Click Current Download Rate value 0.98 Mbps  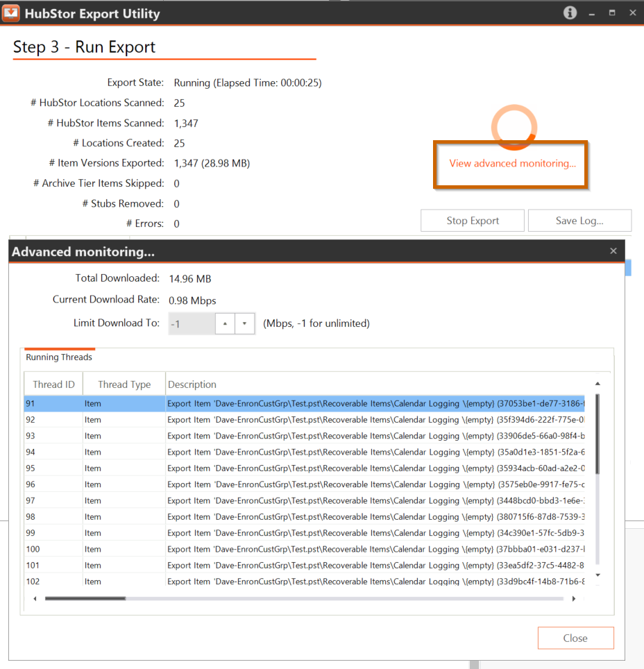point(192,300)
